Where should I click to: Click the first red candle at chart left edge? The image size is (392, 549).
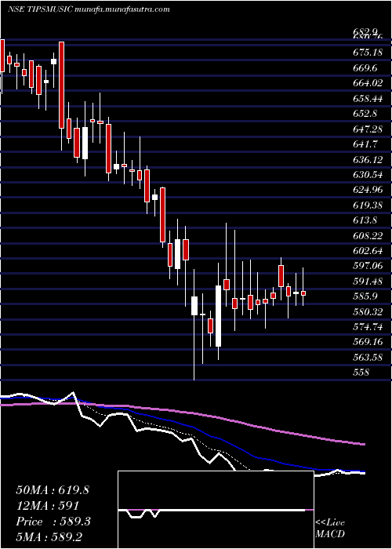[x=2, y=56]
